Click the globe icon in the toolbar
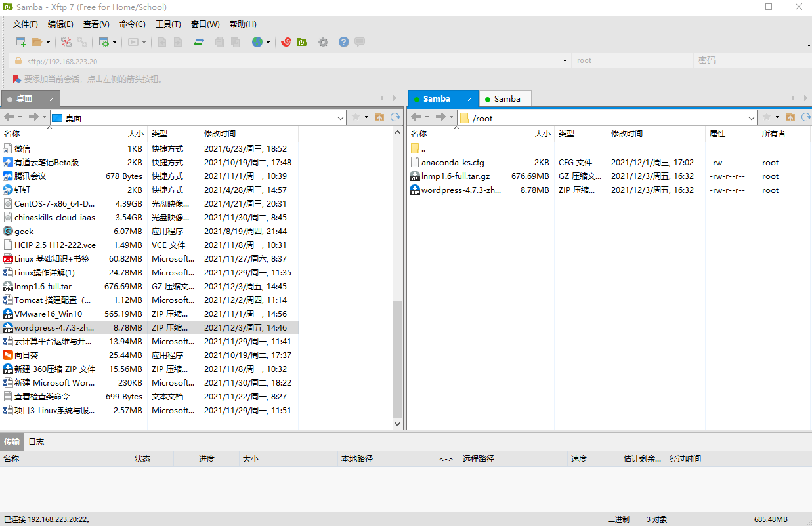The width and height of the screenshot is (812, 526). [257, 42]
